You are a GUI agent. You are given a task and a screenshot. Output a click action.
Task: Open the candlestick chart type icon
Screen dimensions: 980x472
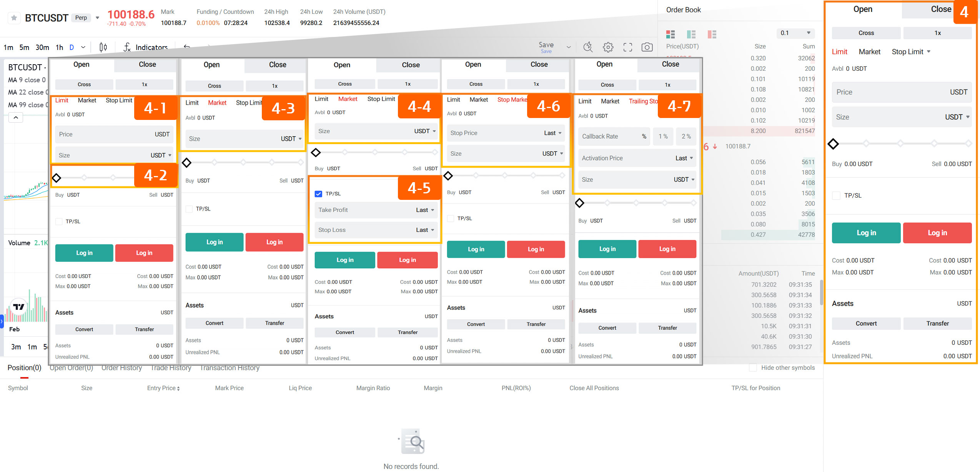[x=103, y=47]
